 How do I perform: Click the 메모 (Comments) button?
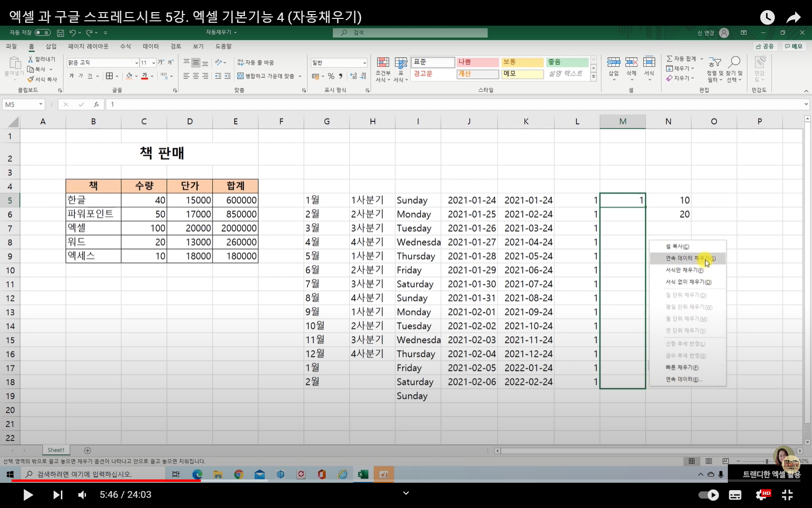pos(794,46)
